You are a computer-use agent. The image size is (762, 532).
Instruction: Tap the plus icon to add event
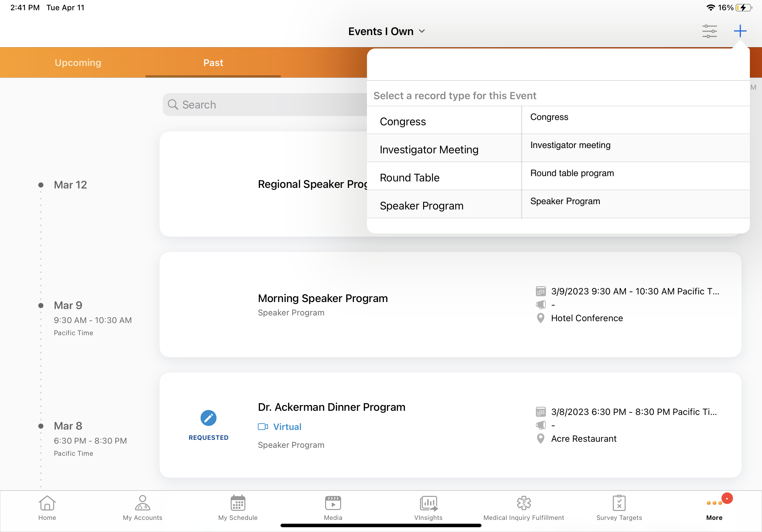pyautogui.click(x=740, y=31)
